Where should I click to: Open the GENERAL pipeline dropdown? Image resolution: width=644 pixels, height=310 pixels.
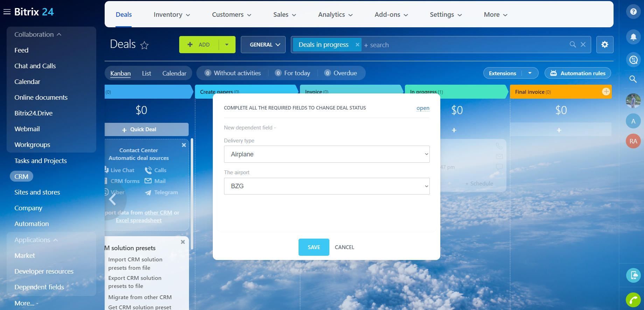click(263, 45)
